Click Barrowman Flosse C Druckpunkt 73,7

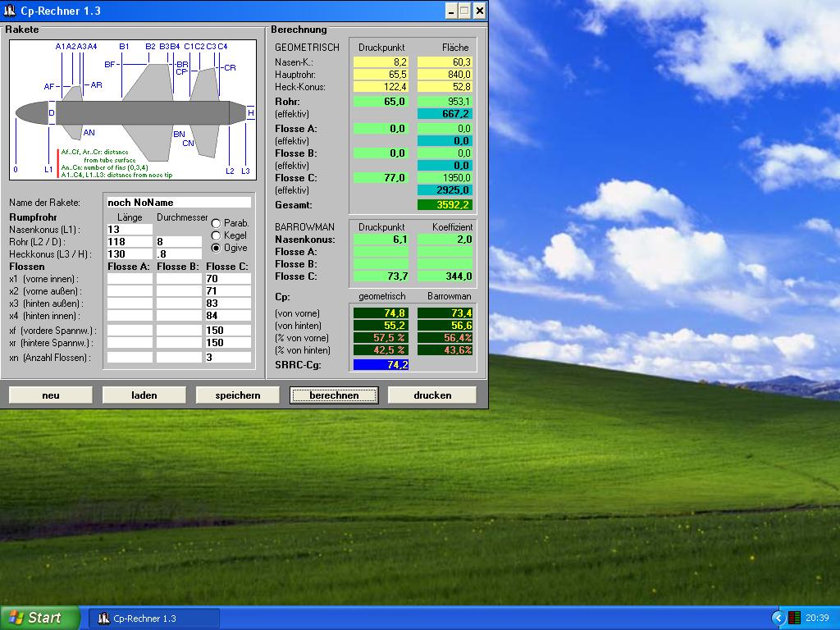[381, 276]
